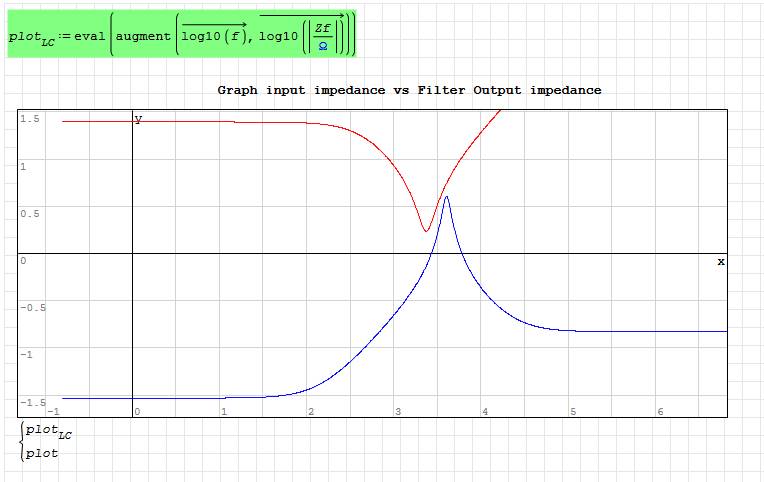Select the Zf numerator in the fraction
Screen dimensions: 764x482
(x=322, y=28)
